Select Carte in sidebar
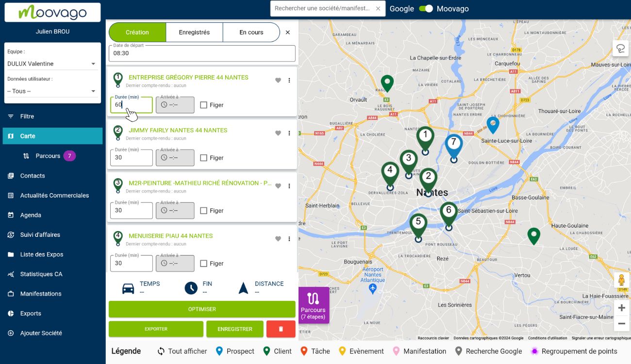The height and width of the screenshot is (364, 631). (x=52, y=136)
